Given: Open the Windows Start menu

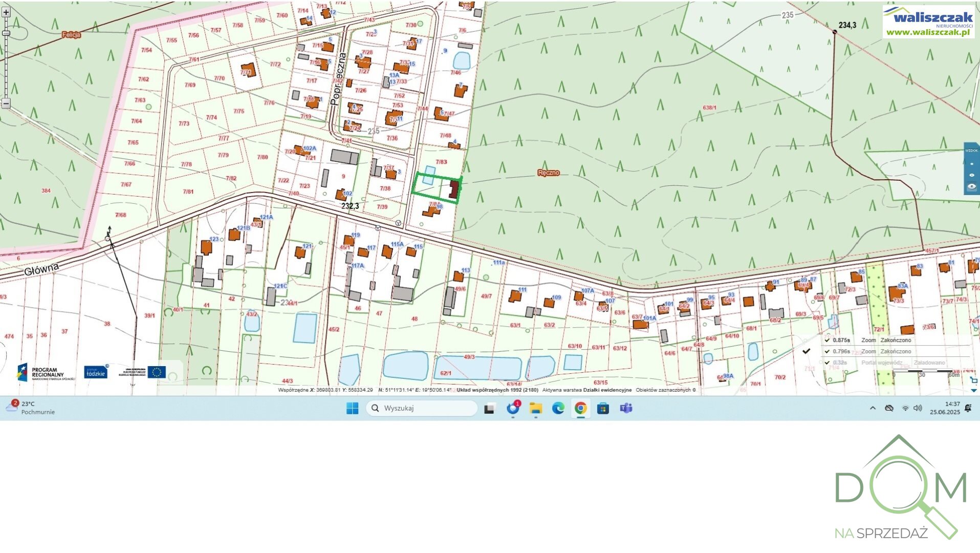Looking at the screenshot, I should pyautogui.click(x=352, y=408).
